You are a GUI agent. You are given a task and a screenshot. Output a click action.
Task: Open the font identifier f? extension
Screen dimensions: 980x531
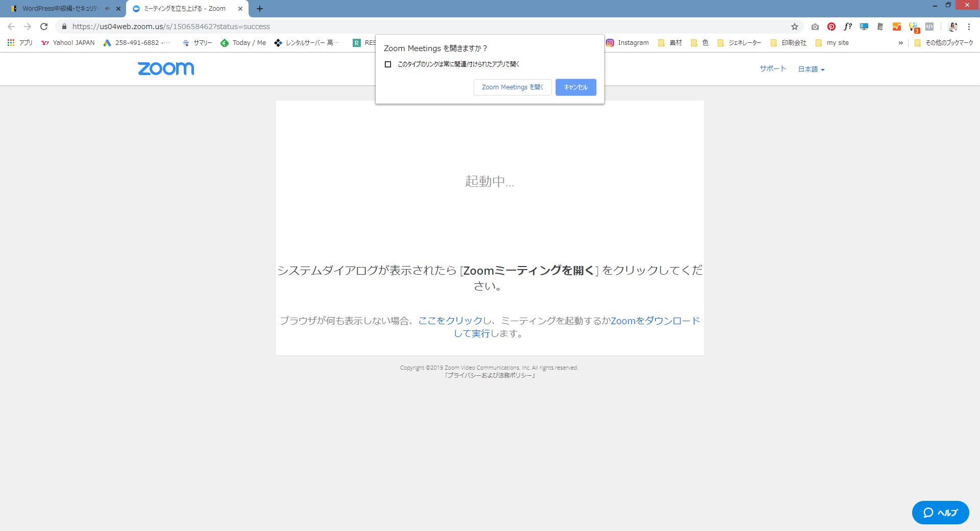pos(848,27)
